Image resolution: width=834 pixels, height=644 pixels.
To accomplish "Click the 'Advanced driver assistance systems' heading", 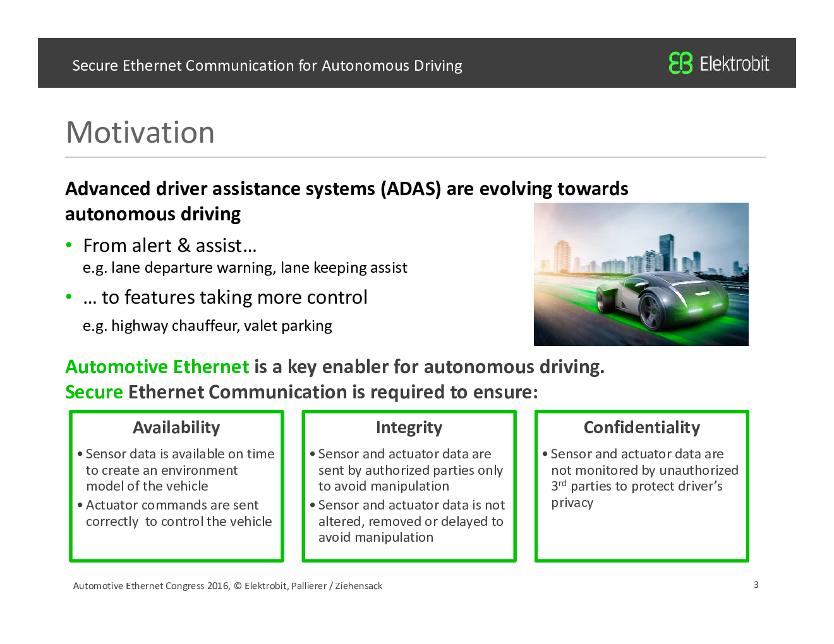I will [x=346, y=189].
